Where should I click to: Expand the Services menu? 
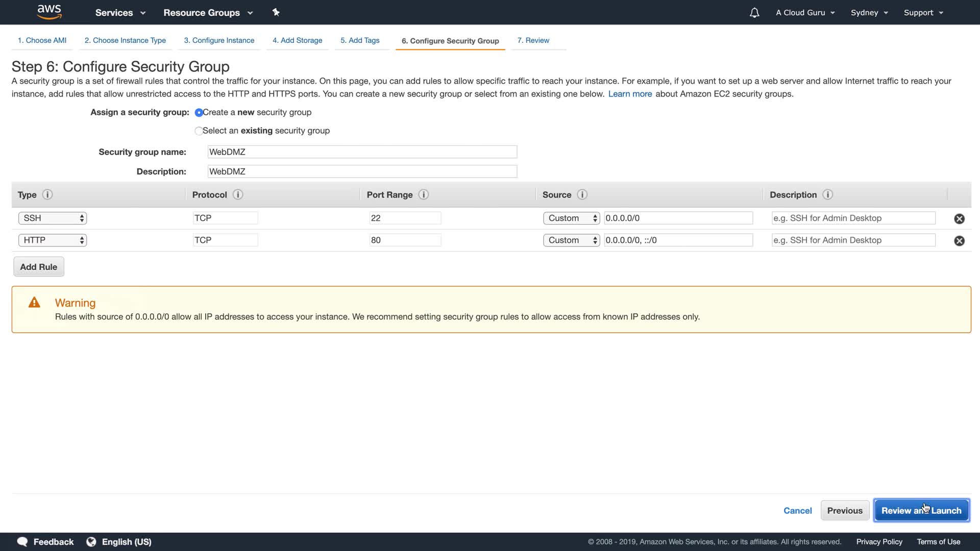click(120, 13)
